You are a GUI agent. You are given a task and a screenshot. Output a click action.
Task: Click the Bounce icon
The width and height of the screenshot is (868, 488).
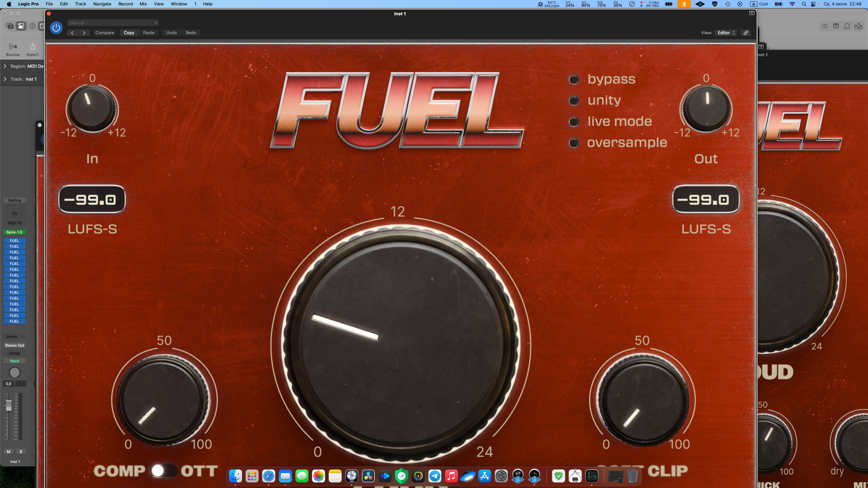(13, 47)
